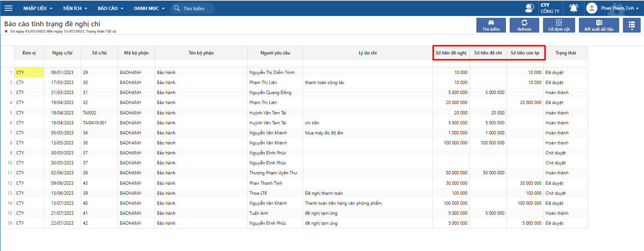This screenshot has height=251, width=644.
Task: Click the top Tìm kiếm search field
Action: pyautogui.click(x=196, y=9)
